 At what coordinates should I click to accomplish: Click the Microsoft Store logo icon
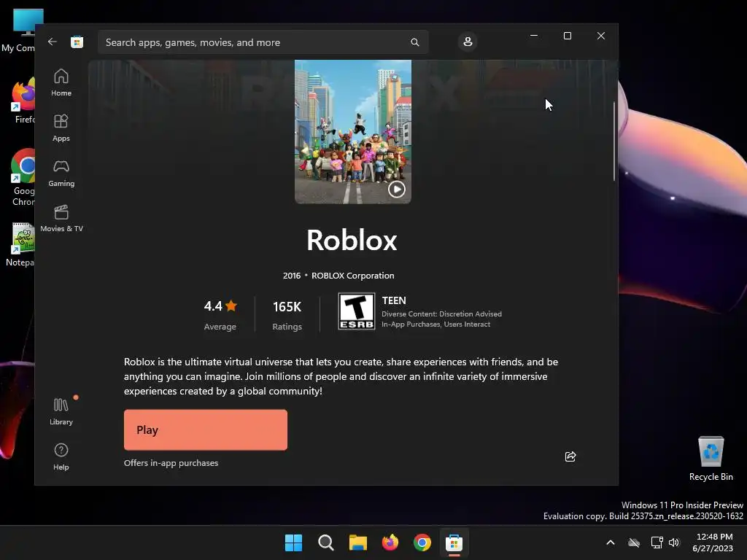(x=77, y=42)
